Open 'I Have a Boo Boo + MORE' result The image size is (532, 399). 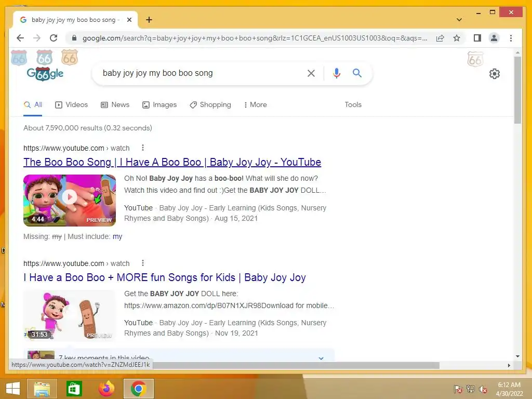pyautogui.click(x=165, y=277)
